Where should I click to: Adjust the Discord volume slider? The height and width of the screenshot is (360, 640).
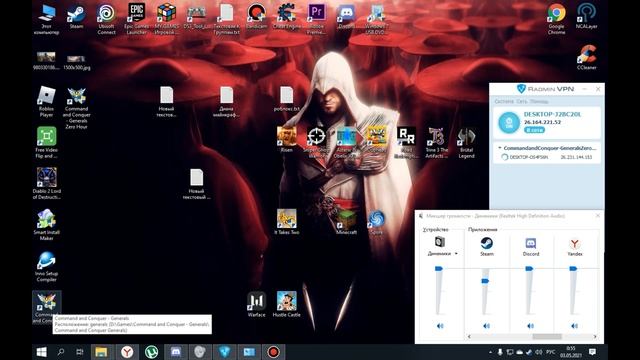click(529, 269)
